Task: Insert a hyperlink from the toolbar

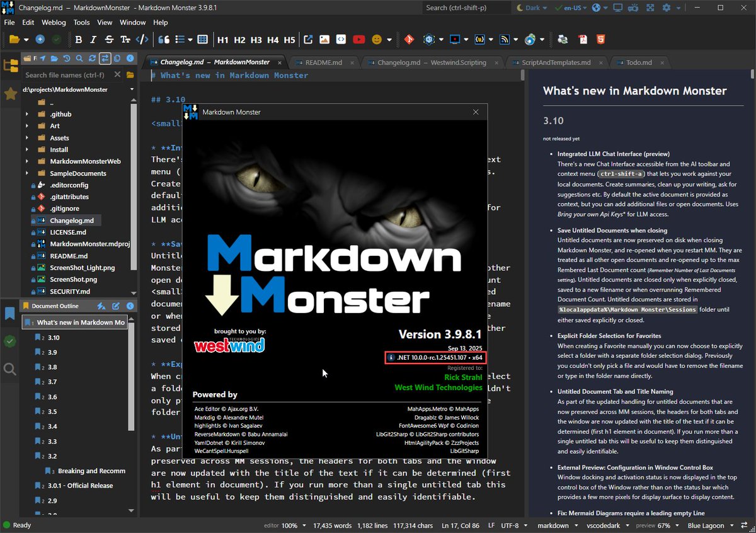Action: (x=308, y=39)
